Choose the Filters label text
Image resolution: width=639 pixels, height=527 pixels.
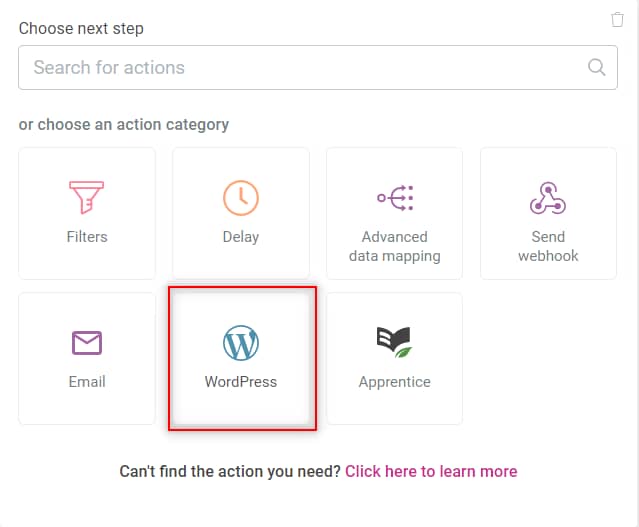tap(87, 237)
